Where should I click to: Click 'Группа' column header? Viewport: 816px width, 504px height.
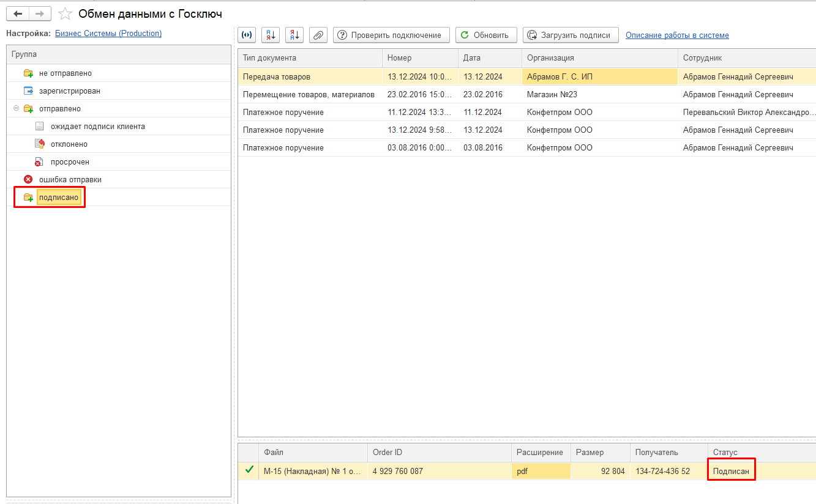click(x=119, y=54)
